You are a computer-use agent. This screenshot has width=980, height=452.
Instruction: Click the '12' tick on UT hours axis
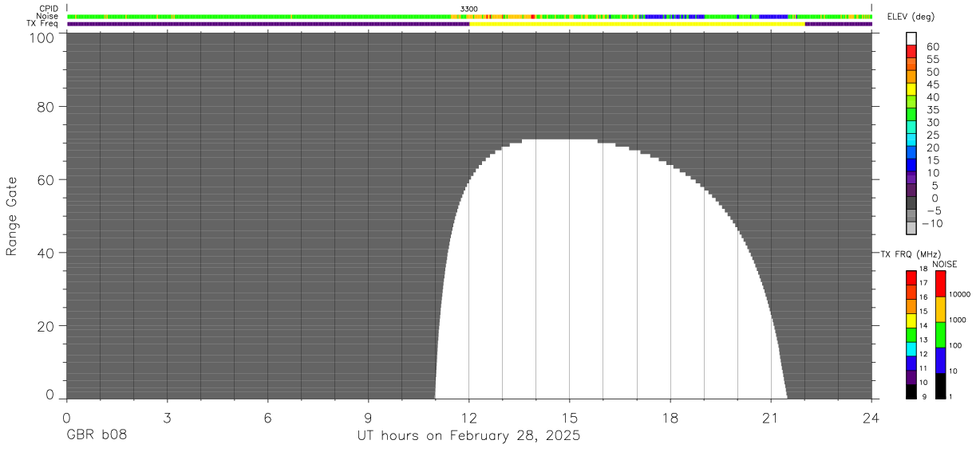click(x=469, y=417)
